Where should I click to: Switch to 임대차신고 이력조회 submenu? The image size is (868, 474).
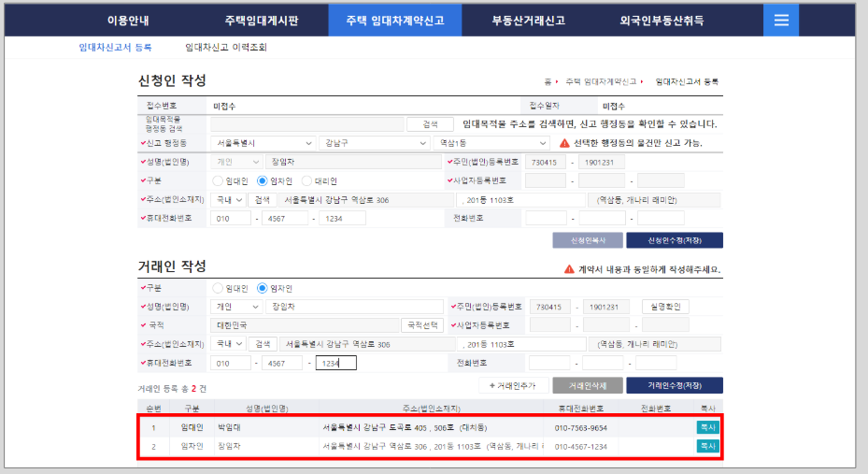tap(226, 48)
